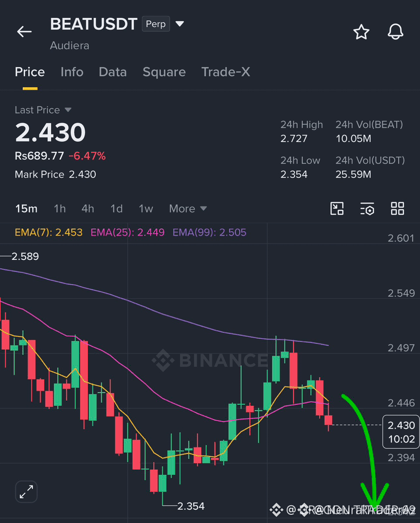Click the Audiera subtitle
Screen dimensions: 420x523
(69, 45)
